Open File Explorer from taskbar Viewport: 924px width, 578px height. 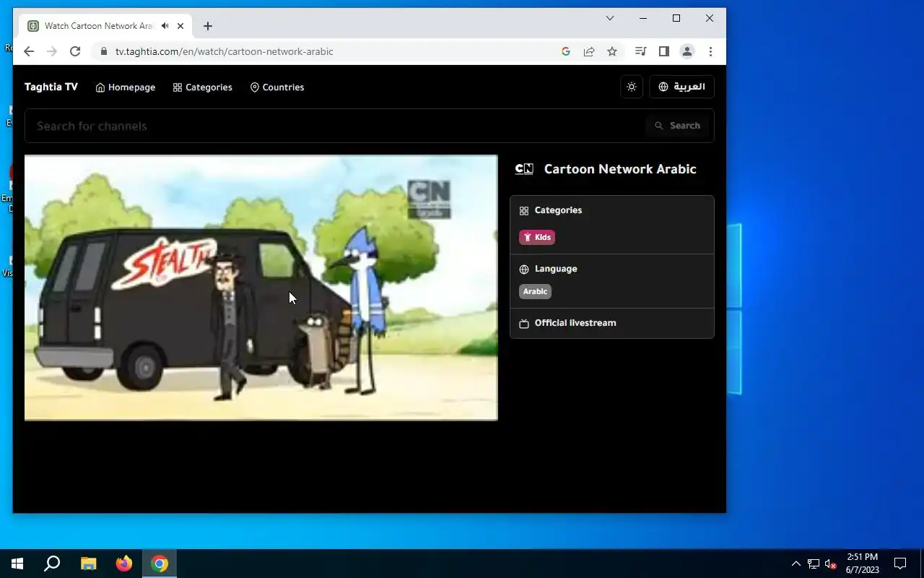coord(88,564)
